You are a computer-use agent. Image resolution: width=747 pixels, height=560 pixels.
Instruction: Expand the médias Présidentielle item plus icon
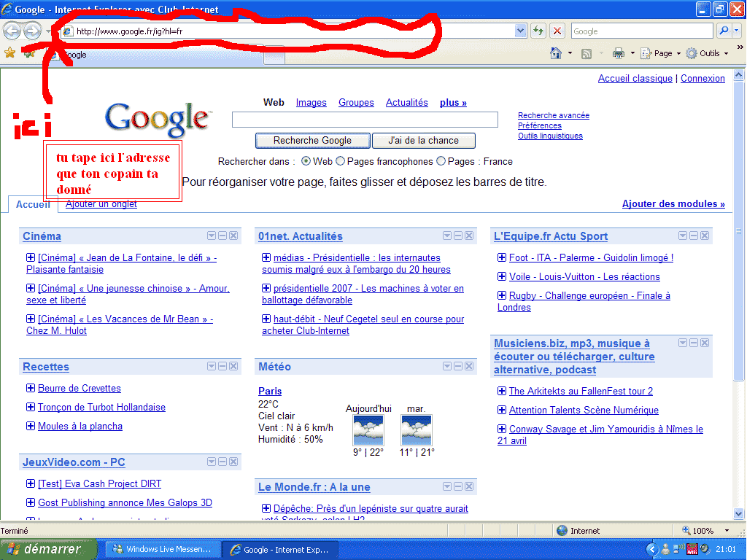point(266,257)
